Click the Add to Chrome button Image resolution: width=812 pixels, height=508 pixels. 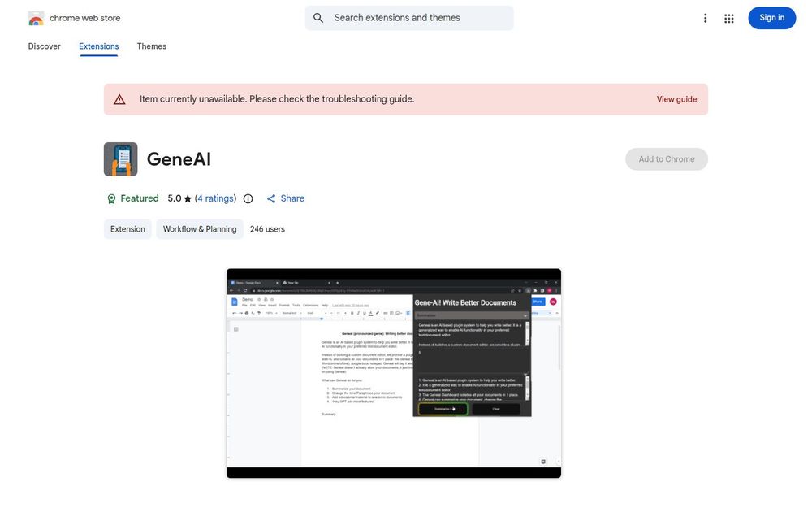click(x=667, y=159)
